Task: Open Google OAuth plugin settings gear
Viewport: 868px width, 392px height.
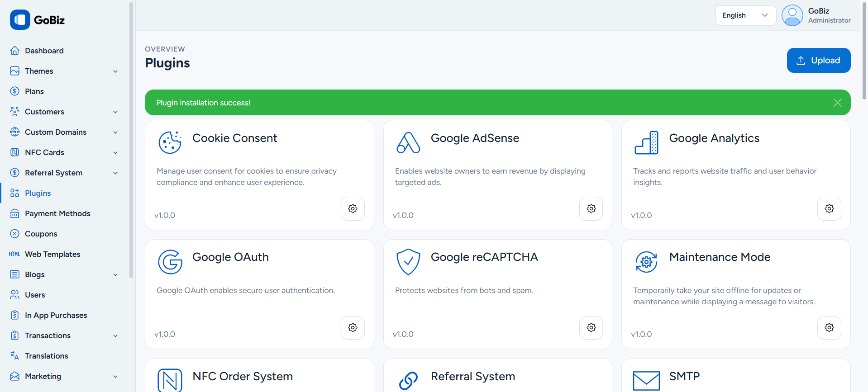Action: pyautogui.click(x=353, y=327)
